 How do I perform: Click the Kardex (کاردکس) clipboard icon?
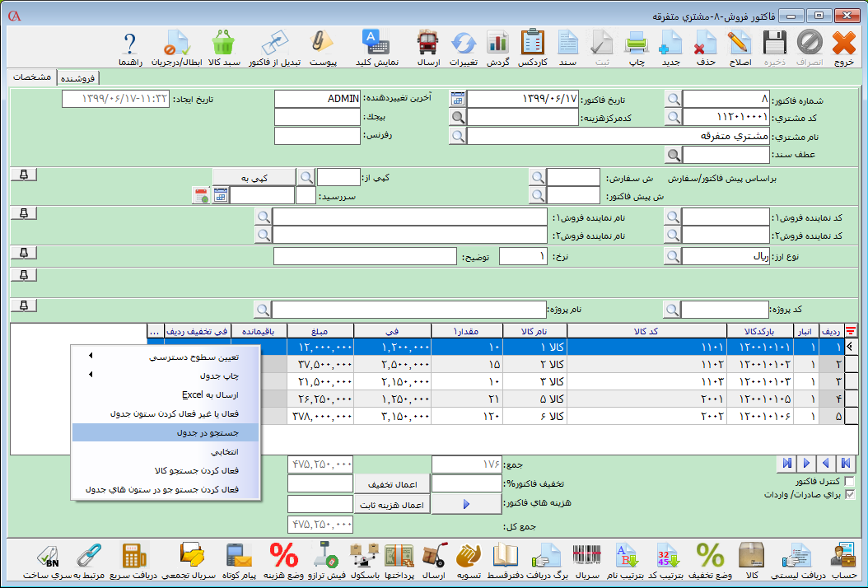[533, 48]
